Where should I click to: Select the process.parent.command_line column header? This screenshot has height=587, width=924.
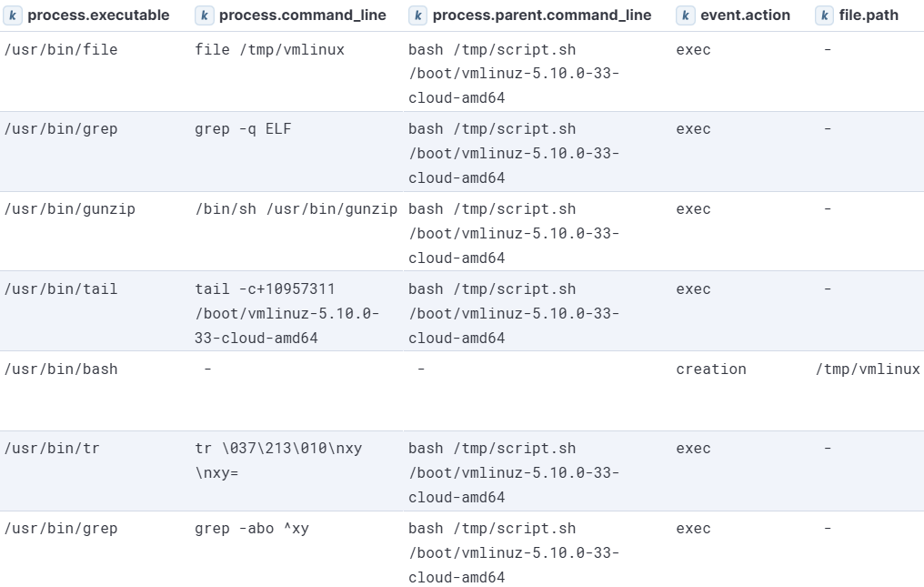click(541, 15)
